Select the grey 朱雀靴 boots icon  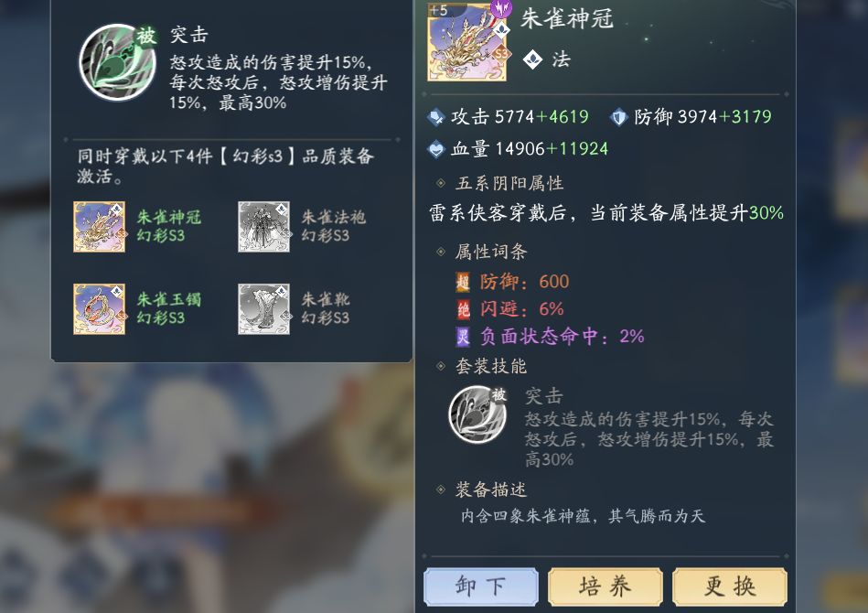tap(263, 309)
